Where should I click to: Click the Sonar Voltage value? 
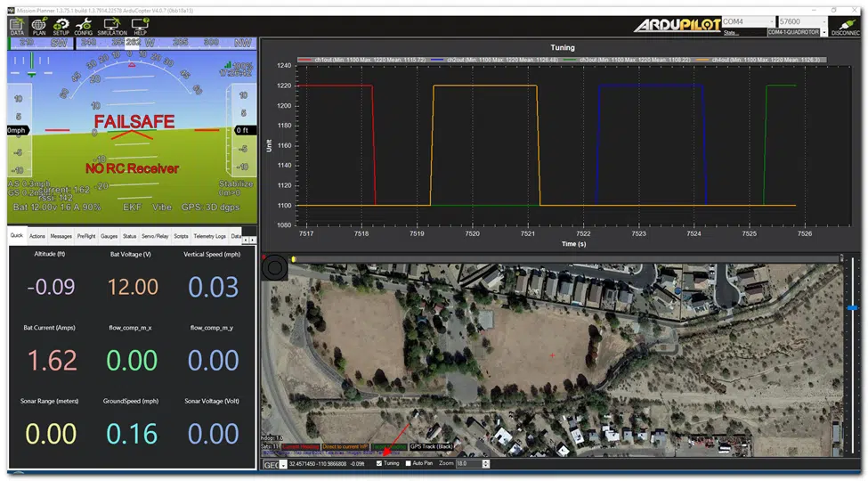(213, 434)
